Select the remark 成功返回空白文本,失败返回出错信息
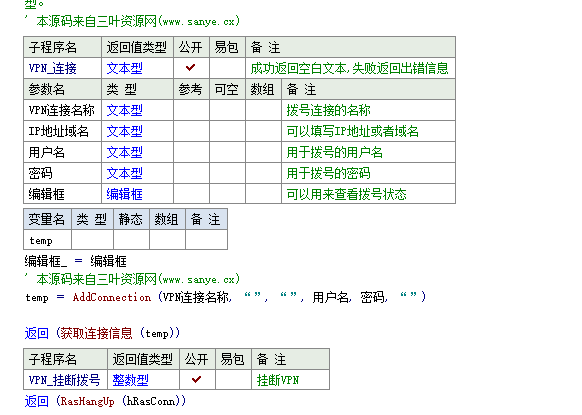Viewport: 582px width, 415px height. pos(349,68)
